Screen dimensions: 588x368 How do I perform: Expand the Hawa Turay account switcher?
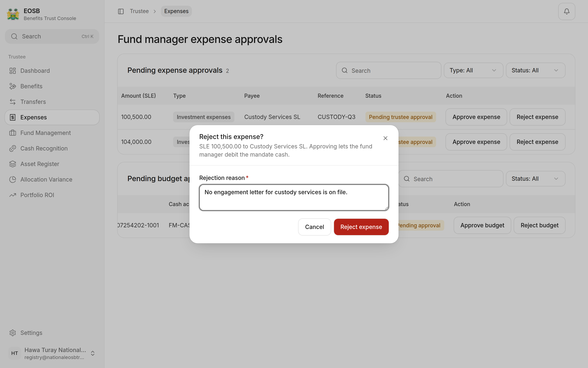(x=92, y=353)
